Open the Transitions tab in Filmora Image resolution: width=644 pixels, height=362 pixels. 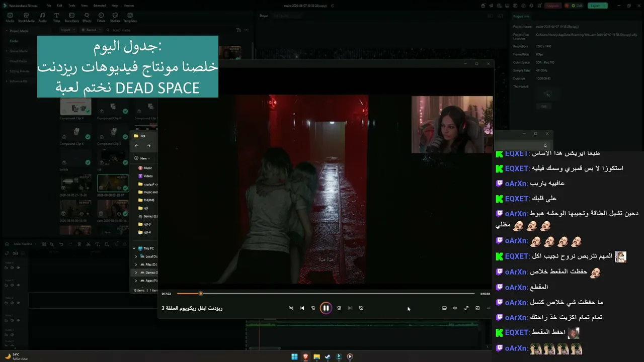pyautogui.click(x=72, y=18)
